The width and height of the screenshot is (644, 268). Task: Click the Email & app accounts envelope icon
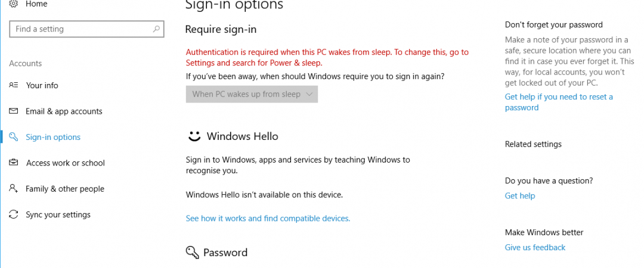click(14, 111)
